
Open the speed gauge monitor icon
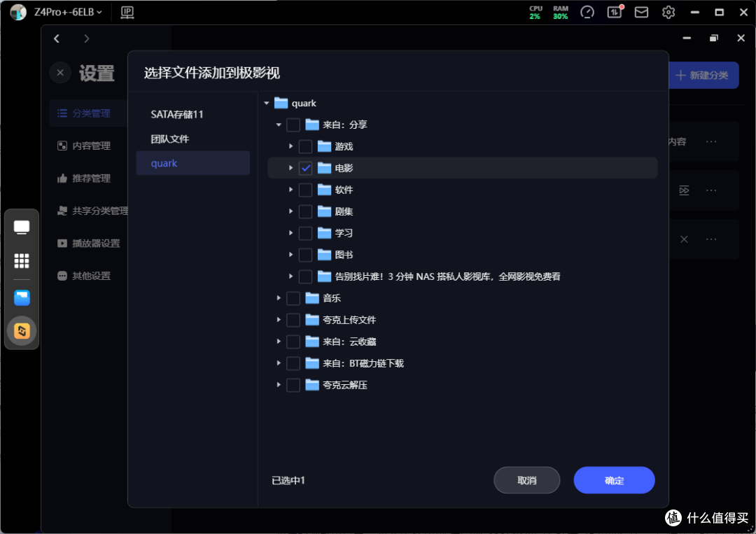(587, 12)
